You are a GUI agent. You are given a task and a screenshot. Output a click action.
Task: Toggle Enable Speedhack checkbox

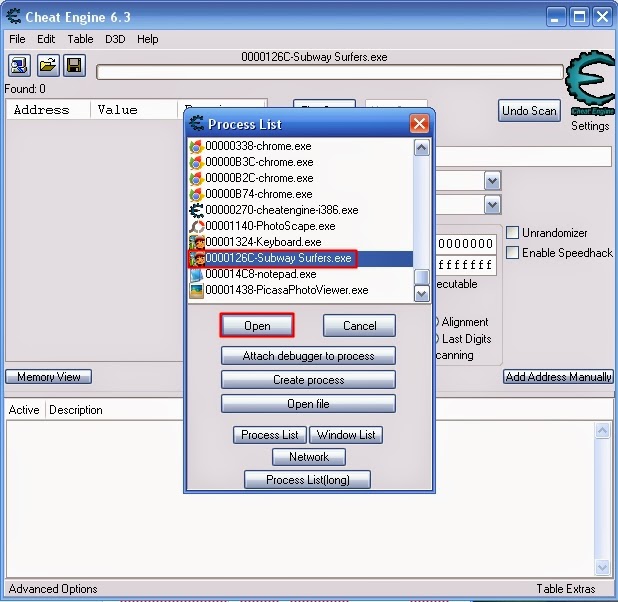point(512,252)
